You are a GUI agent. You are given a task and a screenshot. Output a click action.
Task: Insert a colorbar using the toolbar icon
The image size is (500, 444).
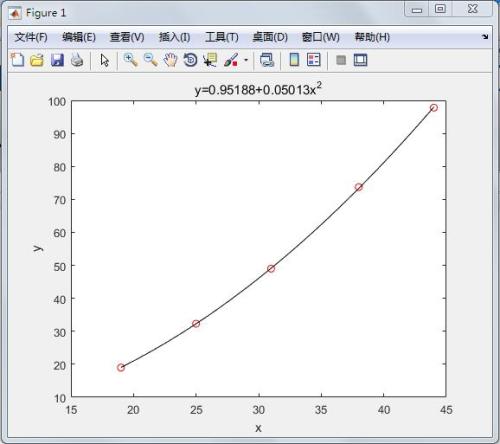pyautogui.click(x=294, y=60)
